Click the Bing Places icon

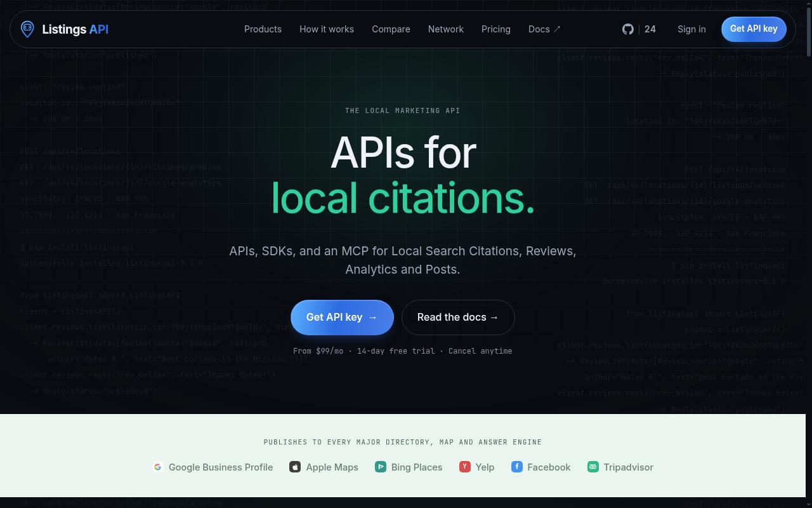[381, 467]
